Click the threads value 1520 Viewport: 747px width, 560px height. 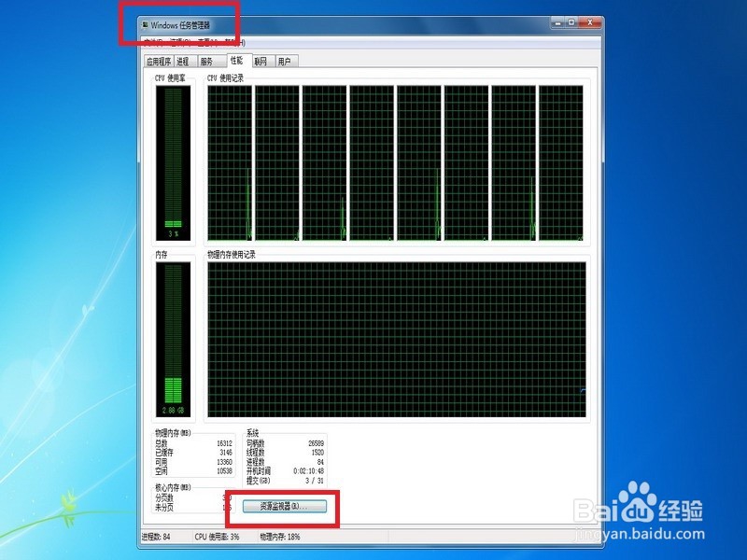click(x=317, y=453)
